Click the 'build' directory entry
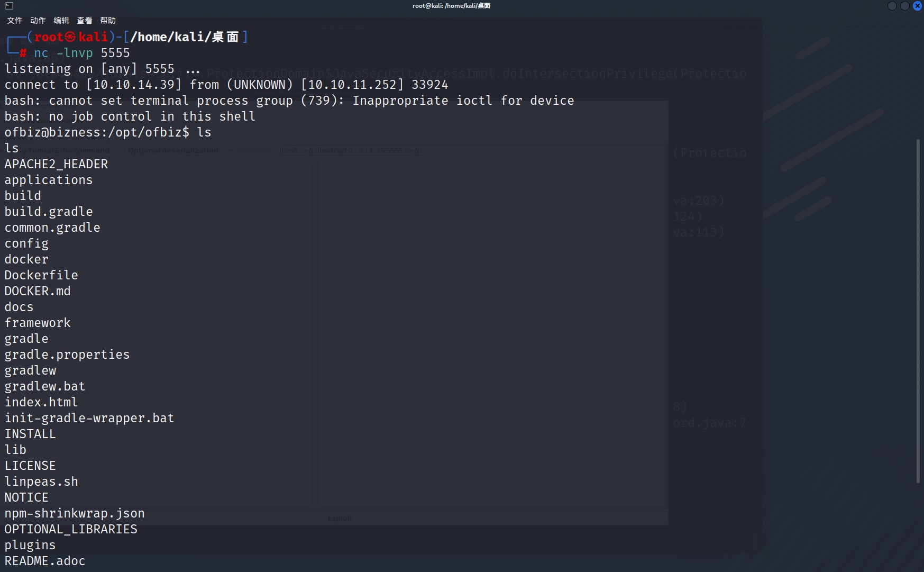Image resolution: width=924 pixels, height=572 pixels. point(23,196)
